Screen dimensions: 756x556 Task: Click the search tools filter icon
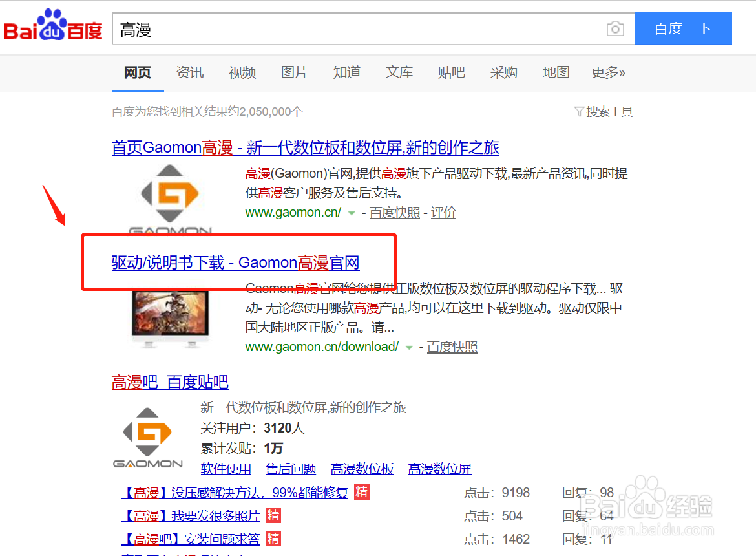[579, 112]
